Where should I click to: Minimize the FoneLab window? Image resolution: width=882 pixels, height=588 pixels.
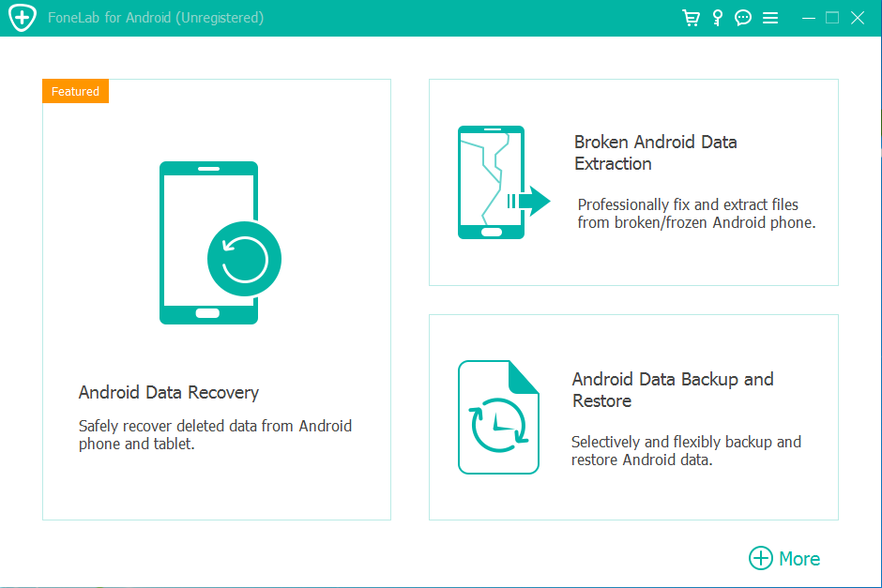tap(809, 18)
